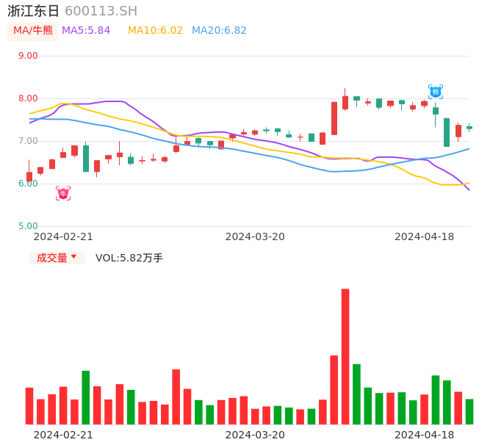Screen dimensions: 504x445
Task: Click the last green volume bar
Action: click(x=469, y=411)
